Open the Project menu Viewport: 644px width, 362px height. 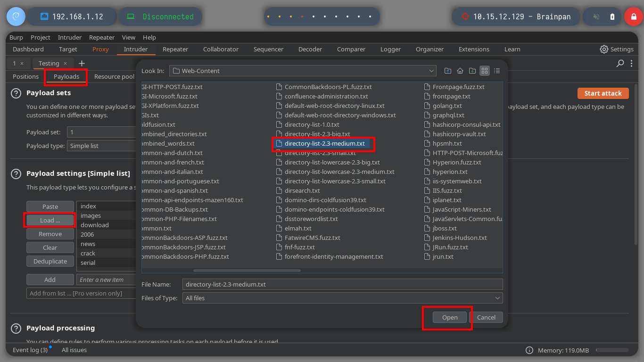[41, 37]
